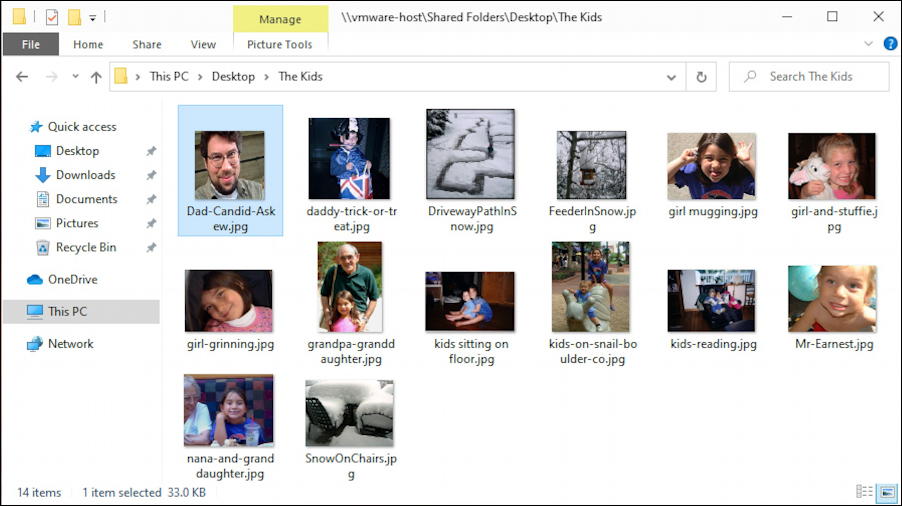Switch to Large icons view in status bar
902x506 pixels.
click(885, 492)
